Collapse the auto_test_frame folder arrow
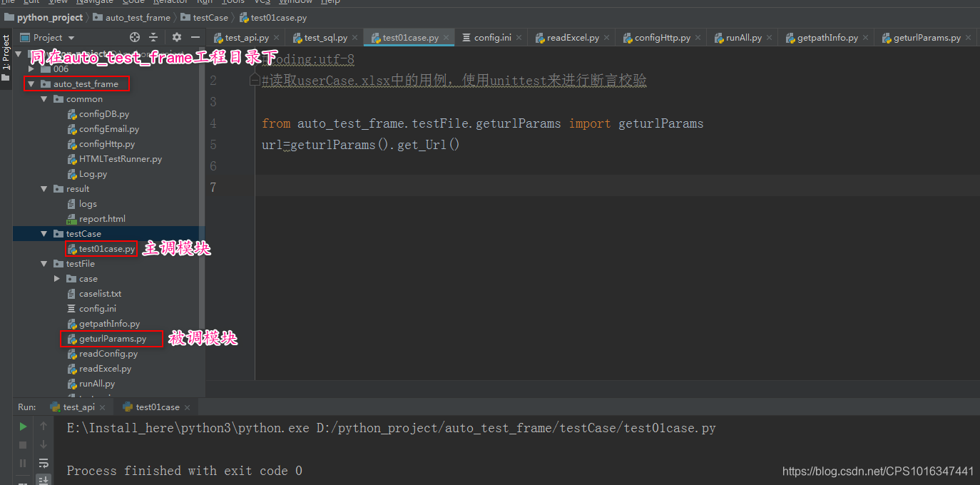The height and width of the screenshot is (485, 980). click(31, 84)
